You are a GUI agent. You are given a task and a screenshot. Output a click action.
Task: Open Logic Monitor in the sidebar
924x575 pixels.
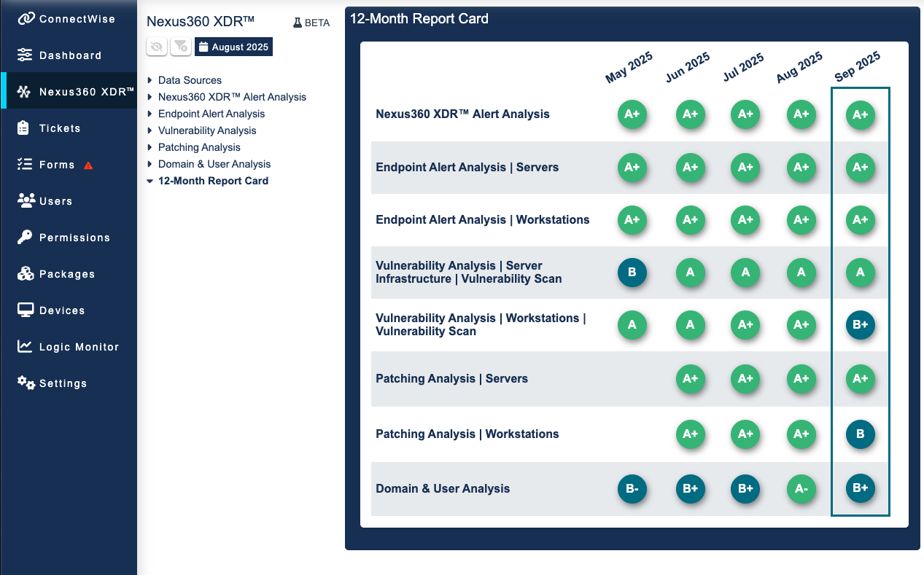(x=69, y=346)
